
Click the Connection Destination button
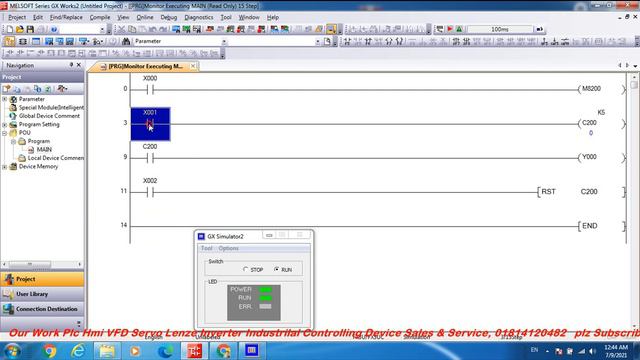tap(42, 309)
